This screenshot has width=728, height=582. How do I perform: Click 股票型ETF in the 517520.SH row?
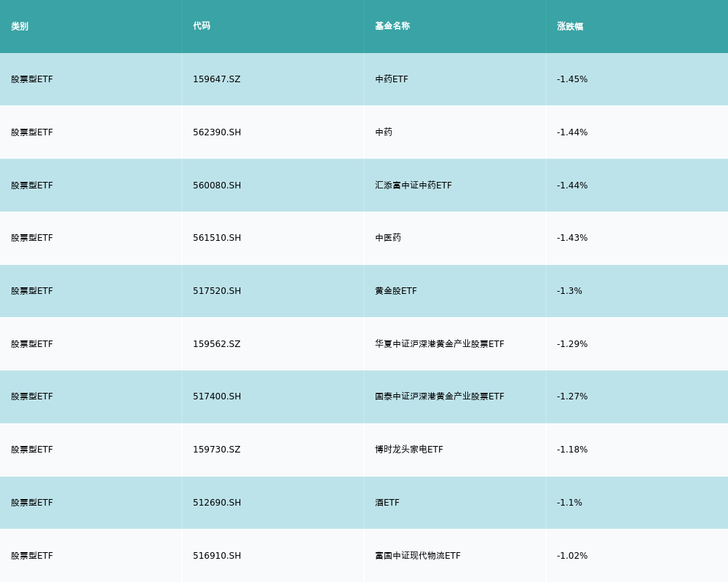[x=32, y=291]
